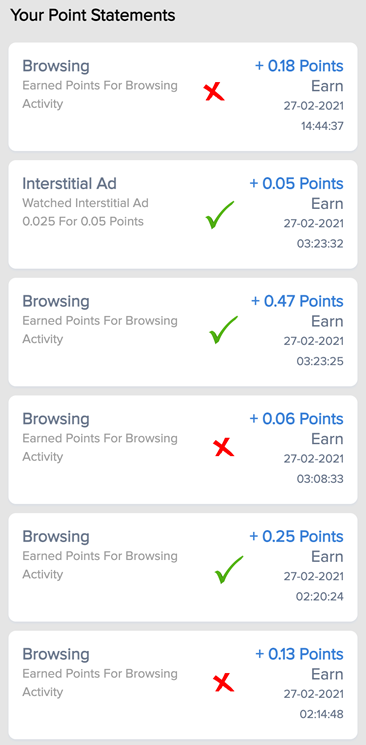Tap the + 0.25 Points amount
The image size is (366, 745).
click(297, 536)
